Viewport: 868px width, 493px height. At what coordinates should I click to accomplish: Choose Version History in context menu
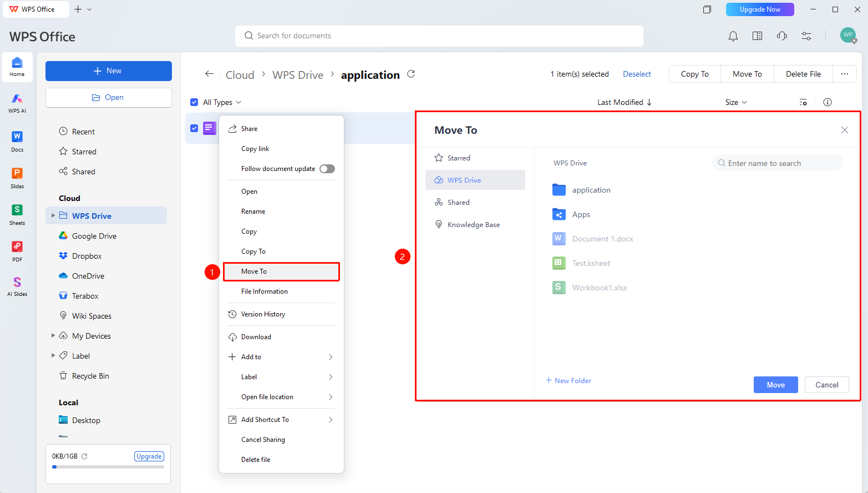coord(282,314)
